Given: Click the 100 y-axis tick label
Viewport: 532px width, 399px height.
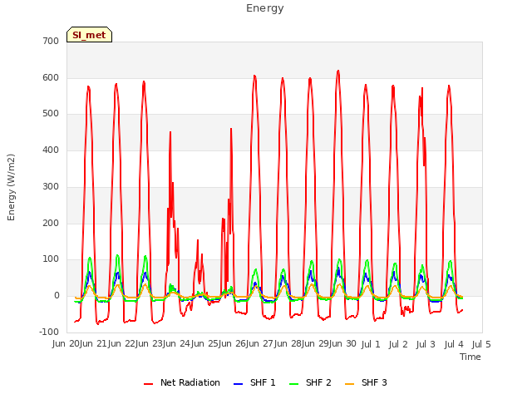Looking at the screenshot, I should [51, 259].
